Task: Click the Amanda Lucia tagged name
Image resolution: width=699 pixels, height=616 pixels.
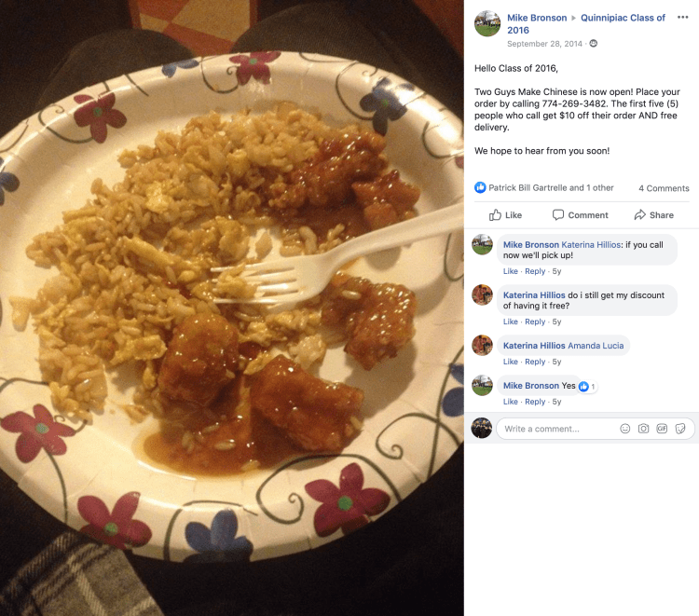Action: pos(596,346)
